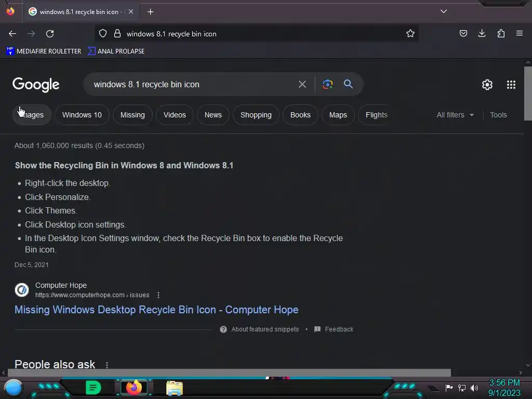This screenshot has height=399, width=532.
Task: Clear the Google search box text
Action: pos(302,84)
